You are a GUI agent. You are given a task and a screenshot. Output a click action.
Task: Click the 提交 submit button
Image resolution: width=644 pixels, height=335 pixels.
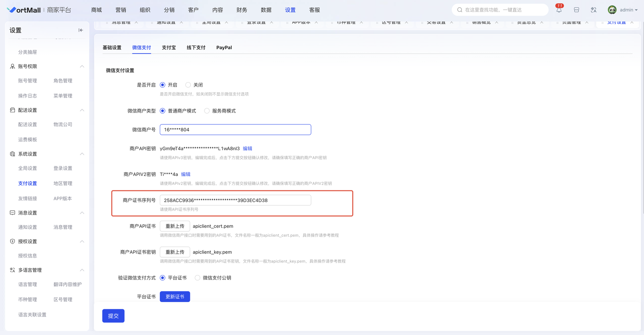(x=113, y=316)
